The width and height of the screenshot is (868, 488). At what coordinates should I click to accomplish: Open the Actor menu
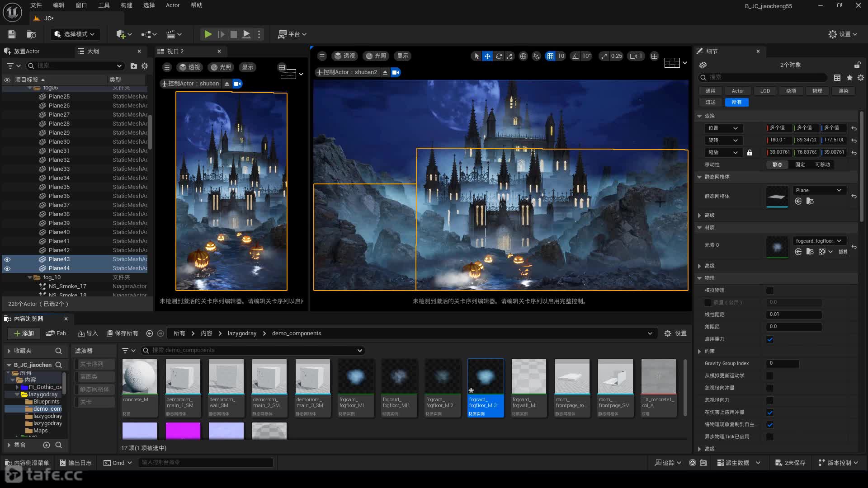pos(173,5)
